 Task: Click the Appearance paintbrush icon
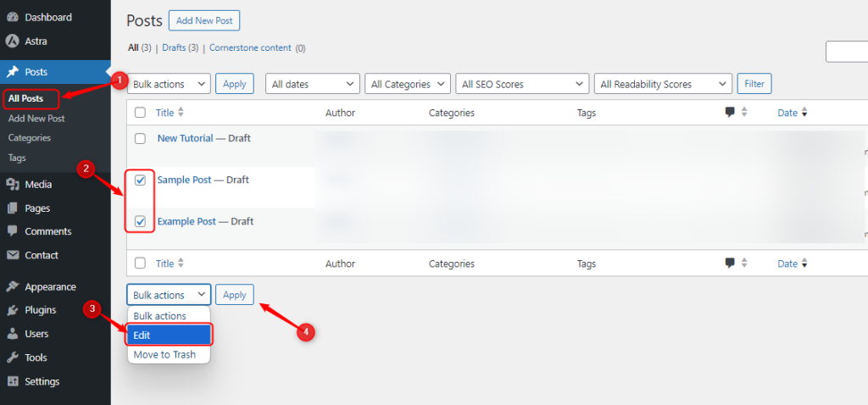coord(12,286)
